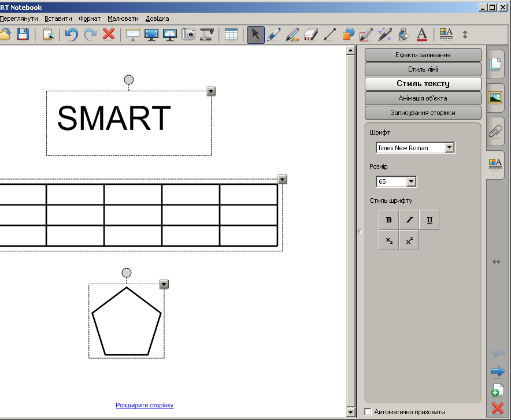Select the Text tool letter A
The image size is (511, 420).
[x=422, y=35]
